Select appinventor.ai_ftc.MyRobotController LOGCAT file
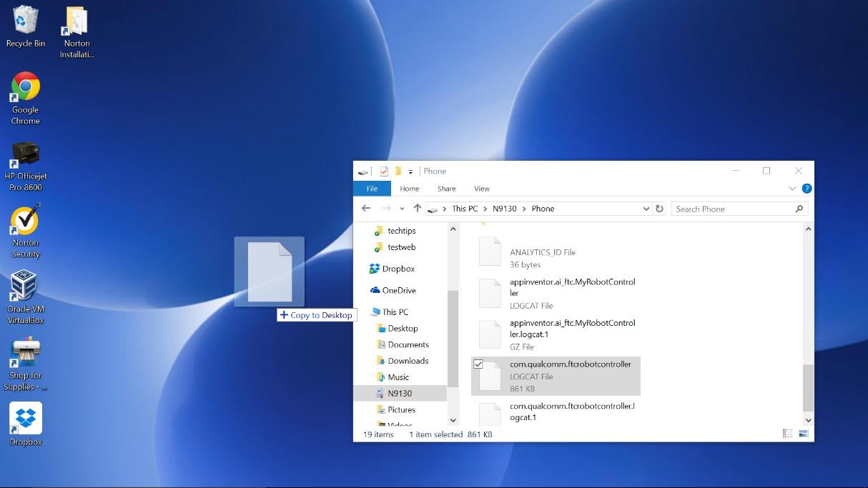868x488 pixels. point(556,293)
